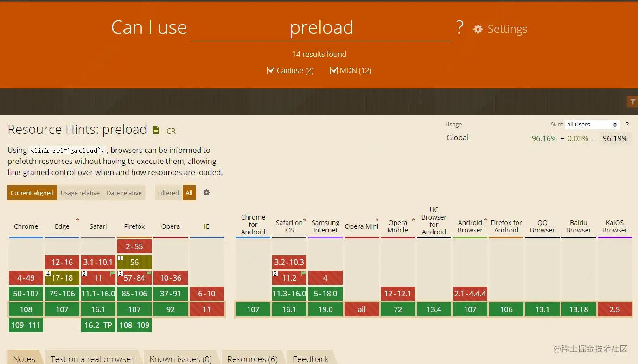The width and height of the screenshot is (638, 364).
Task: Click the Safari on iOS column header
Action: tap(289, 226)
